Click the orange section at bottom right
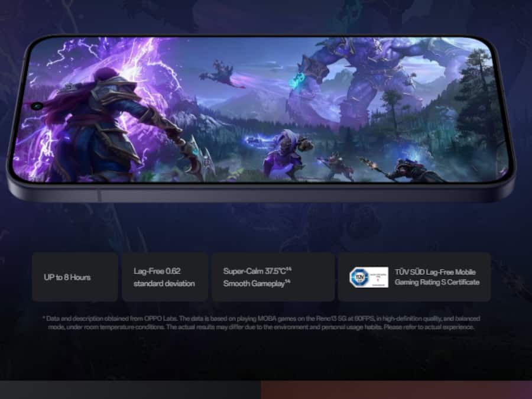The image size is (532, 399). pos(396,390)
